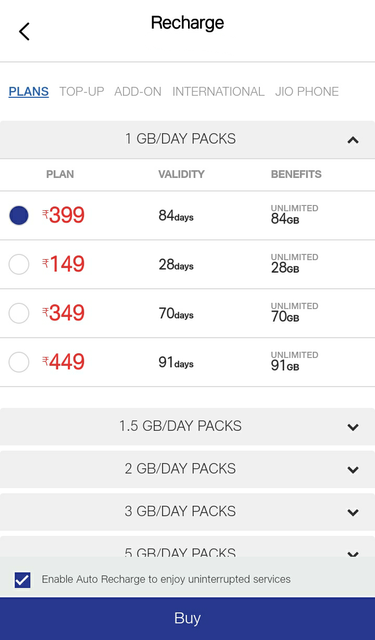
Task: Expand the 2 GB/DAY PACKS section
Action: [187, 469]
